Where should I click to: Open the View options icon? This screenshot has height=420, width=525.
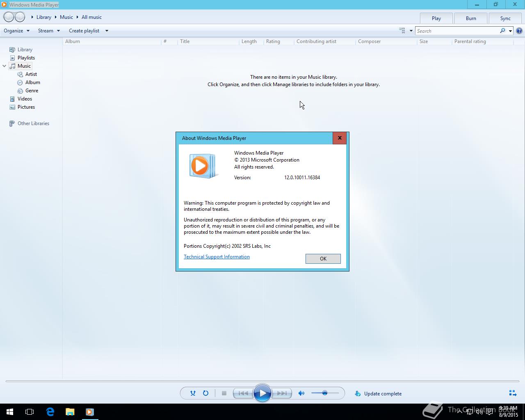click(402, 31)
